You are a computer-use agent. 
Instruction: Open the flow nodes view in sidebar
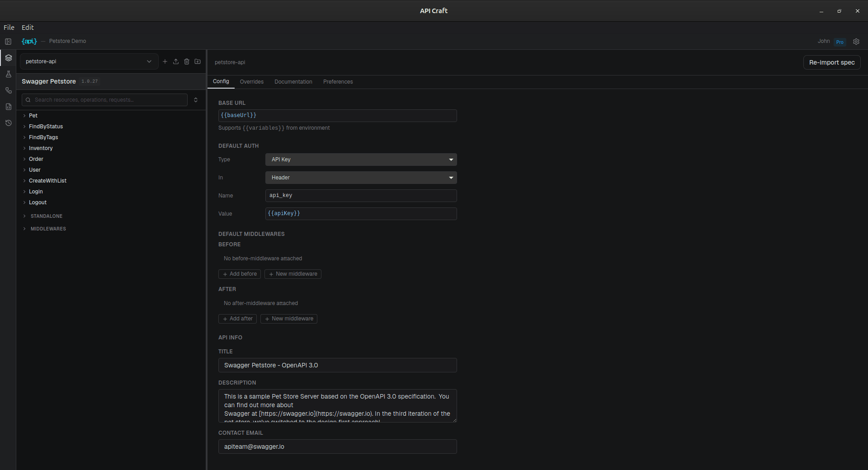point(8,90)
